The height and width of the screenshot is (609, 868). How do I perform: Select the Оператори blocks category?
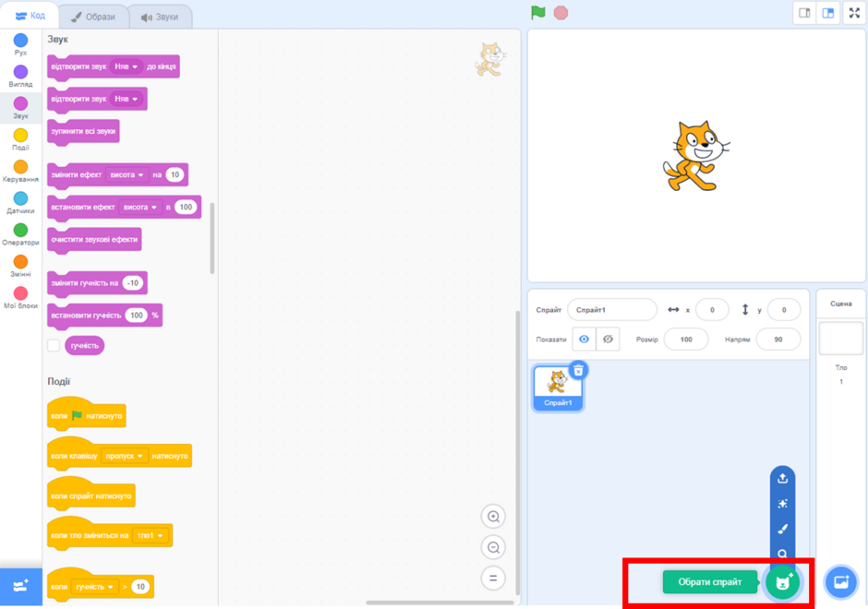pos(20,233)
